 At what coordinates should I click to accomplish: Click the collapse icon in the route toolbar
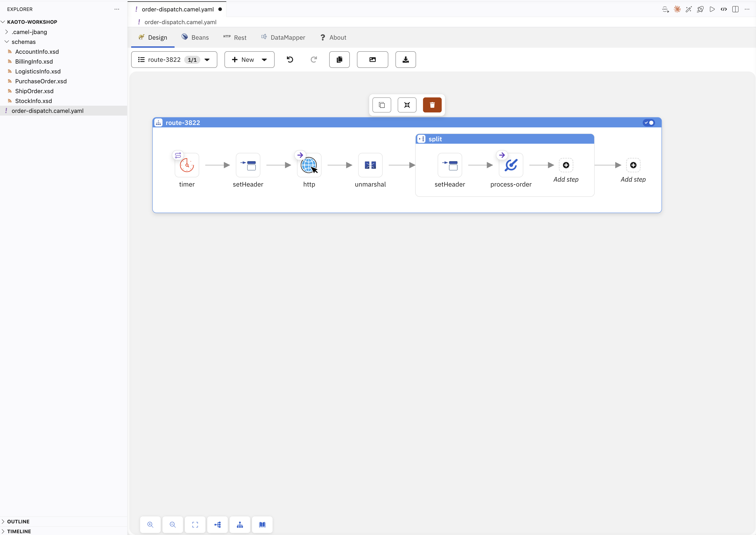pyautogui.click(x=407, y=105)
